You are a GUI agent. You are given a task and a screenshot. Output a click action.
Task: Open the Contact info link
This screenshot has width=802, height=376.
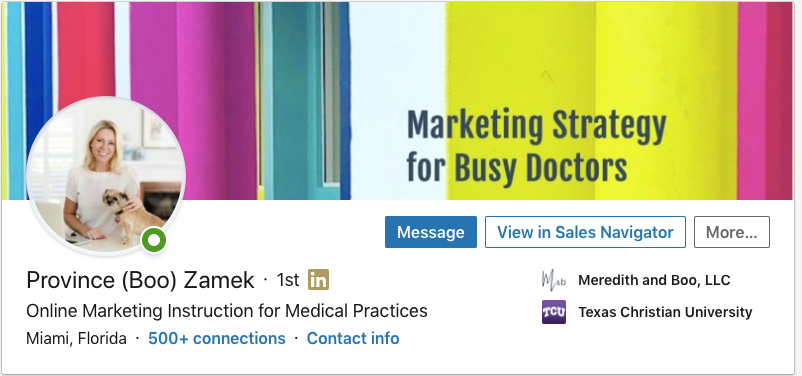(353, 338)
